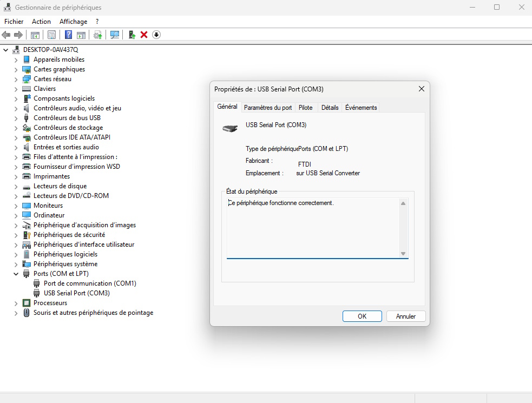
Task: Click the scan for hardware changes icon
Action: coord(115,35)
